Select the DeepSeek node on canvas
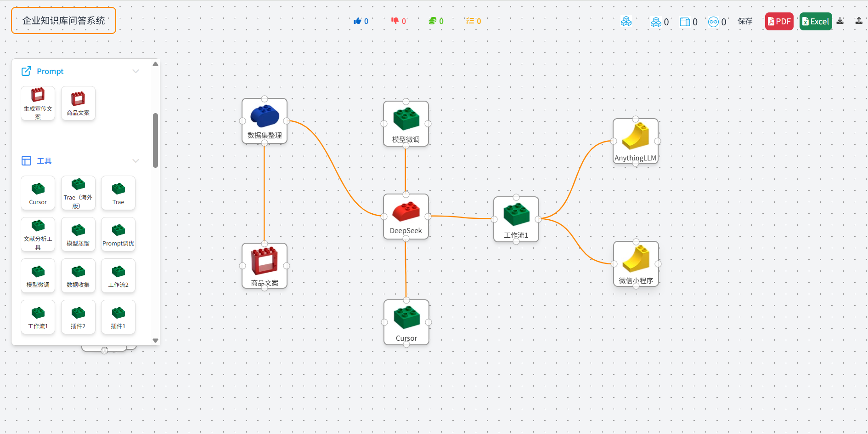Viewport: 868px width, 434px height. [406, 217]
